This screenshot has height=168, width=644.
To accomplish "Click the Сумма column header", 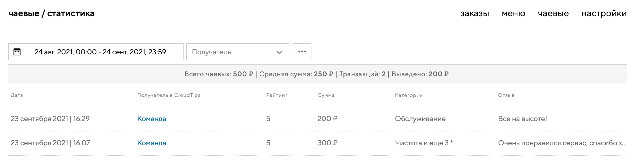I will (x=326, y=95).
